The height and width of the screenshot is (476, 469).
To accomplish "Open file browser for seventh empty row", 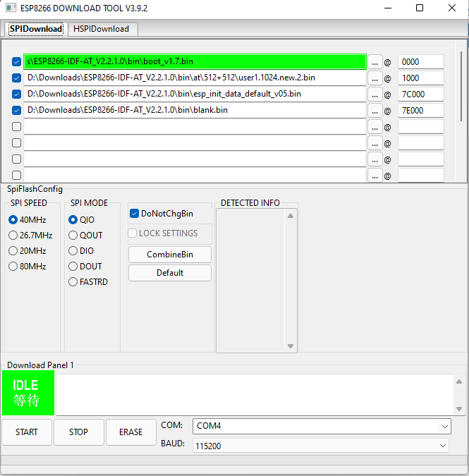I will tap(375, 159).
